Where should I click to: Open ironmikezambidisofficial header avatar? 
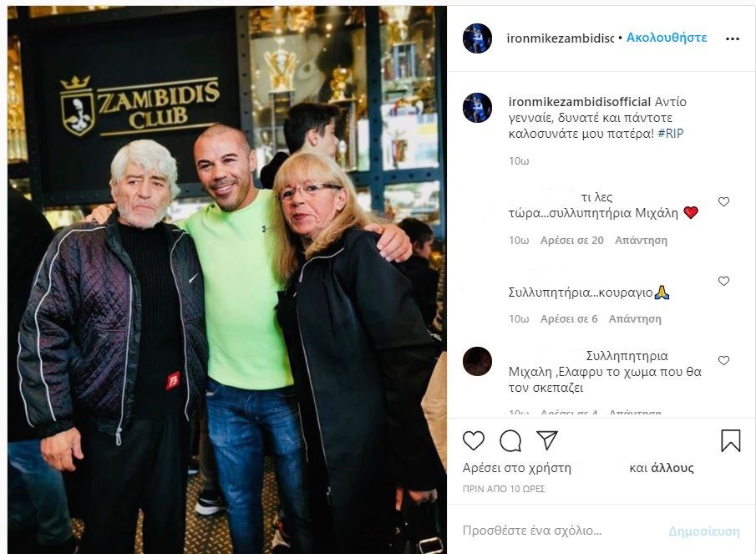[x=477, y=38]
